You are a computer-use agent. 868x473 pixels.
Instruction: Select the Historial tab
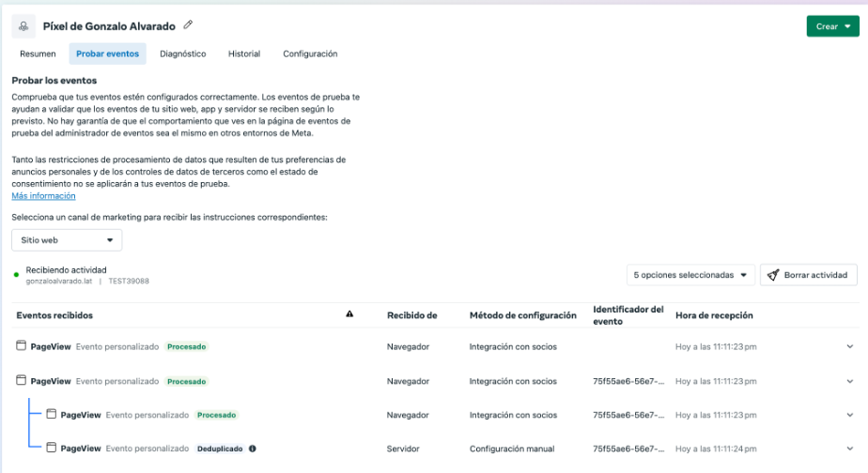pos(244,54)
